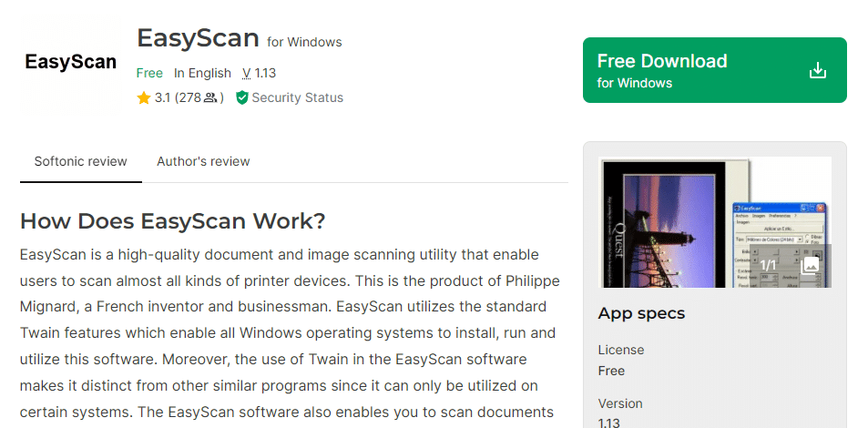The height and width of the screenshot is (428, 868).
Task: Open the Author's review tab
Action: [203, 162]
